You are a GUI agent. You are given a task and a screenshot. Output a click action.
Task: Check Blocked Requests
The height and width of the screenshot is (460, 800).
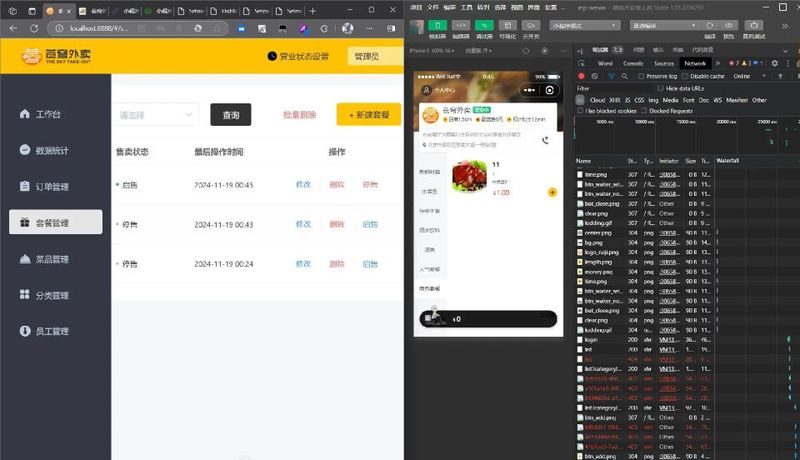[644, 111]
